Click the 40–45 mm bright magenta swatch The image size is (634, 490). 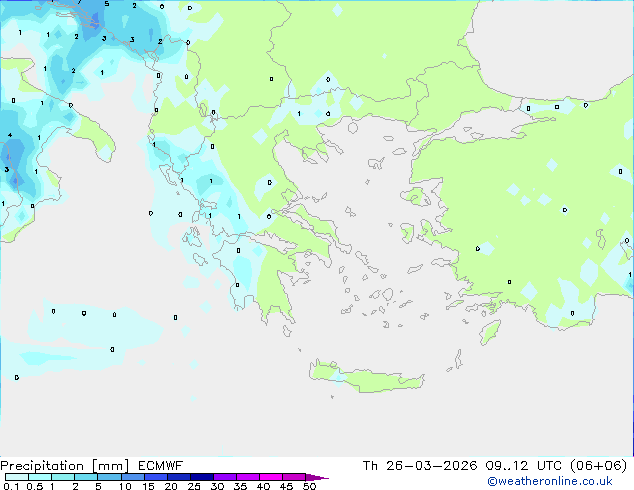[271, 477]
